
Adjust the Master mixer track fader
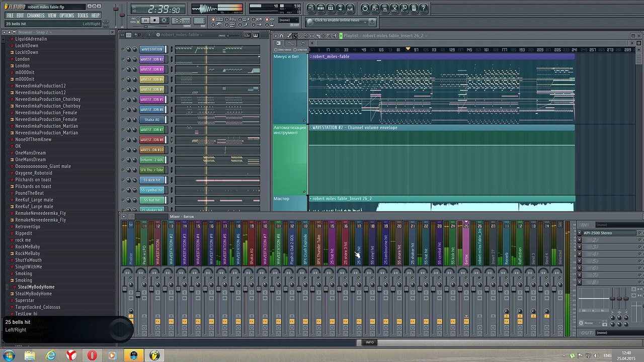pos(125,289)
